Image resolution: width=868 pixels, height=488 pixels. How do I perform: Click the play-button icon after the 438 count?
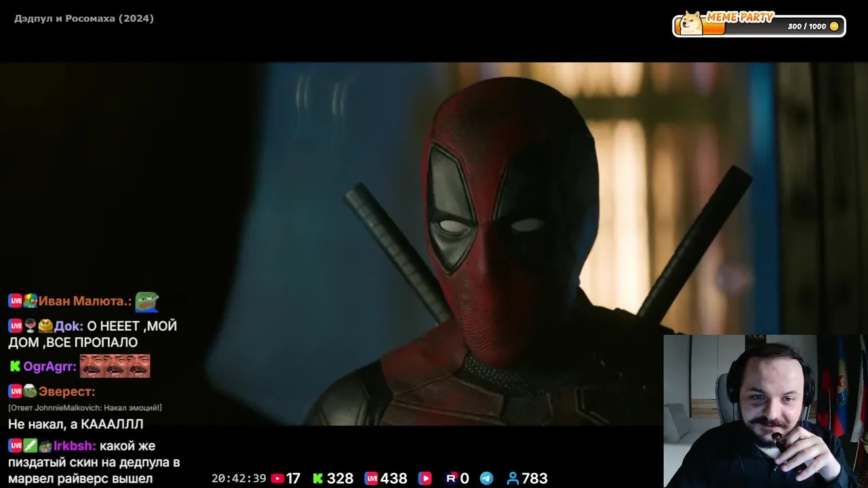point(425,479)
